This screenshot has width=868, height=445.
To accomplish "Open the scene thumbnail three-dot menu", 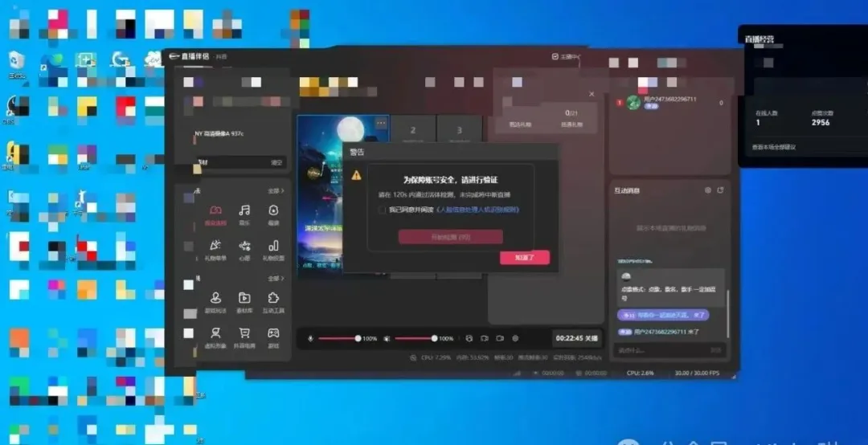I will [380, 123].
